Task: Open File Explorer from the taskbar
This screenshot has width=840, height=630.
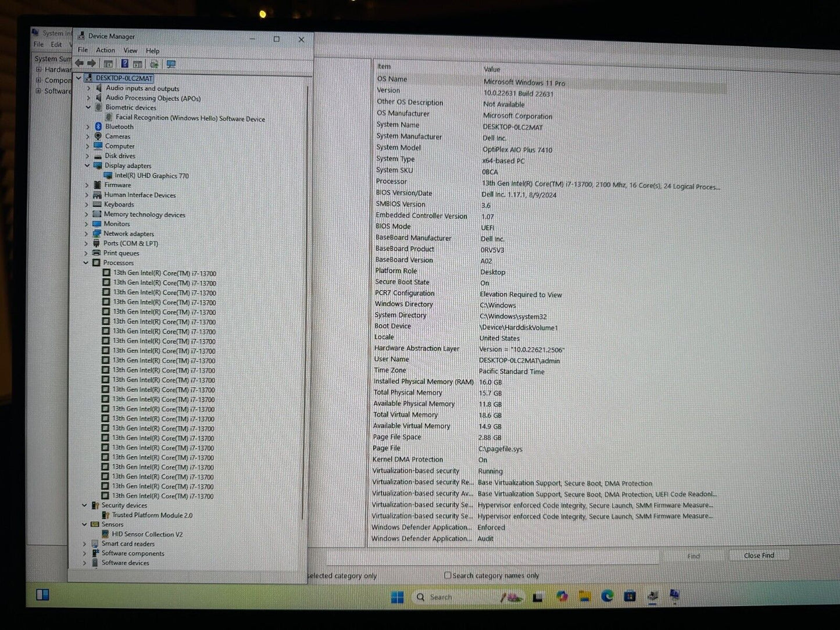Action: [585, 596]
